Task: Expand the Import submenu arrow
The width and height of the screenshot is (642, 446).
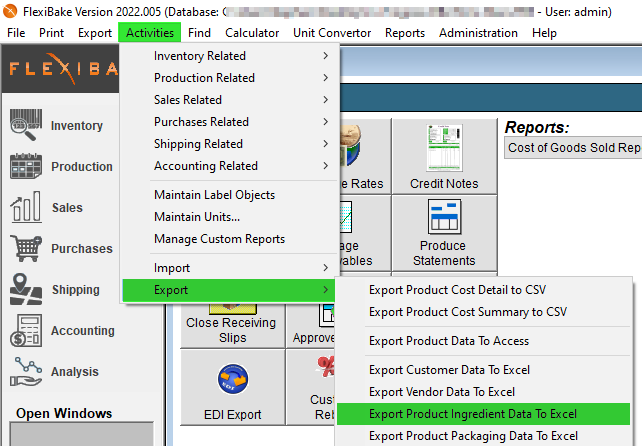Action: point(326,268)
